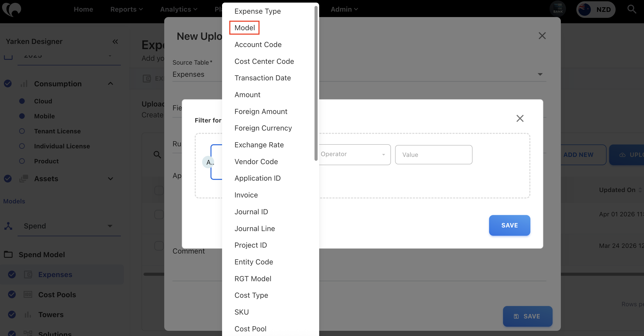Click the dropdown list scrollbar

(316, 83)
